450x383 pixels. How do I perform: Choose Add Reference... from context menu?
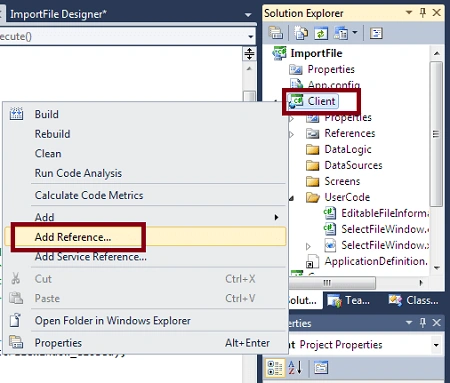click(x=73, y=237)
